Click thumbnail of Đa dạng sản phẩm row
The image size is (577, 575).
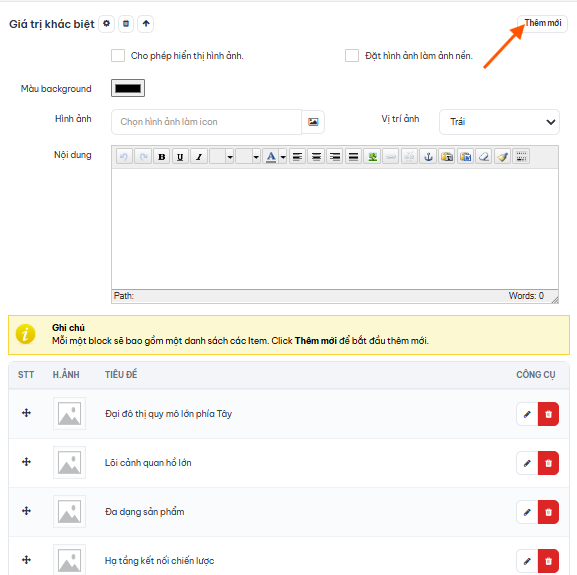[x=69, y=512]
